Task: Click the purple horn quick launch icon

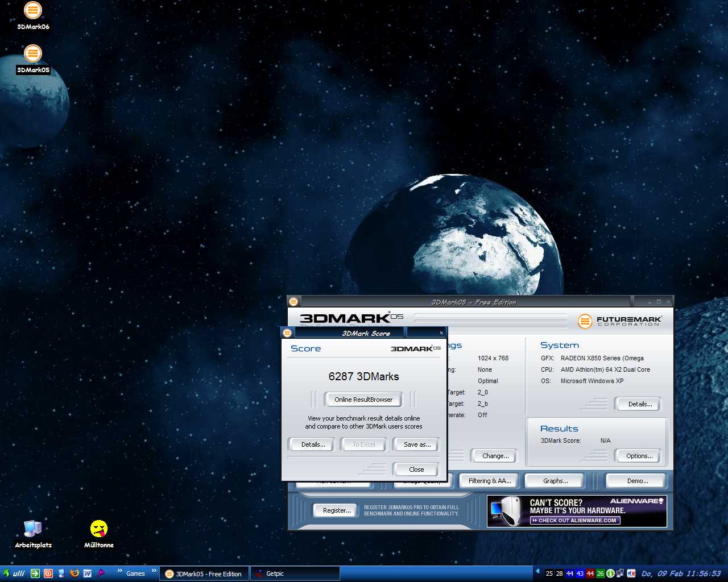Action: (x=101, y=573)
